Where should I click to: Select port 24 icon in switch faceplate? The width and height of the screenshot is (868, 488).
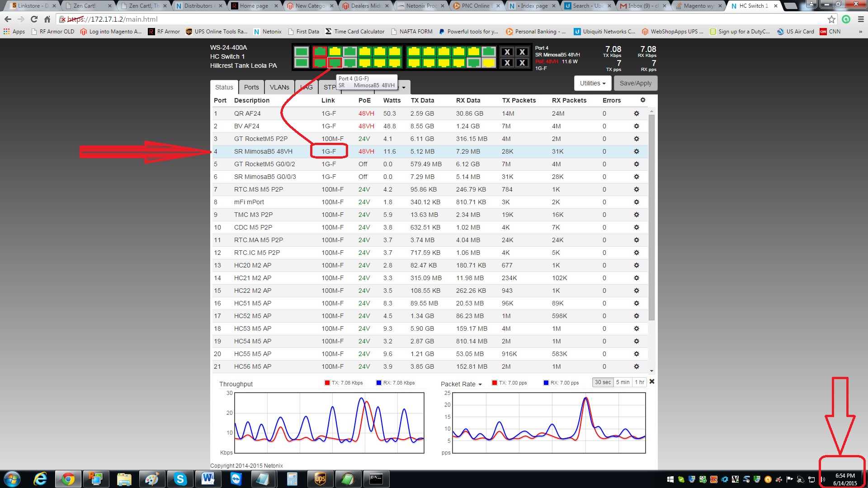489,62
